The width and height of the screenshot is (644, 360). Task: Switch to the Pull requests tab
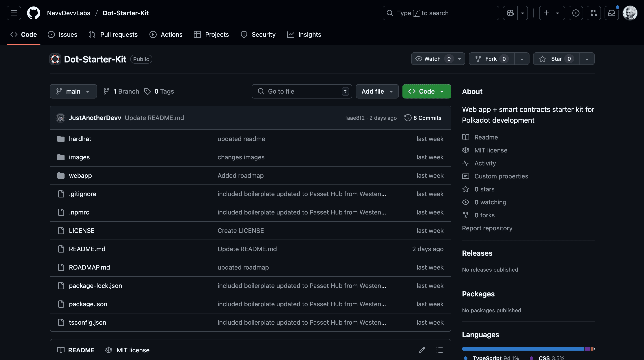click(x=113, y=34)
